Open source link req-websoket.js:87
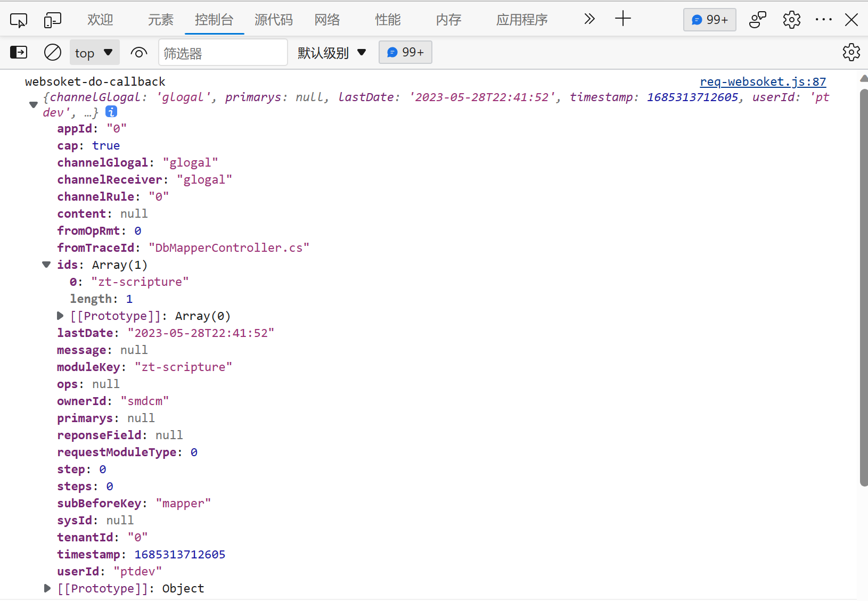 point(763,81)
